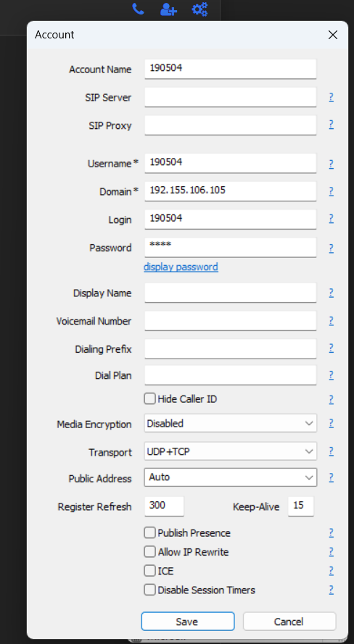The width and height of the screenshot is (354, 644).
Task: Click the phone call icon at top
Action: click(x=138, y=9)
